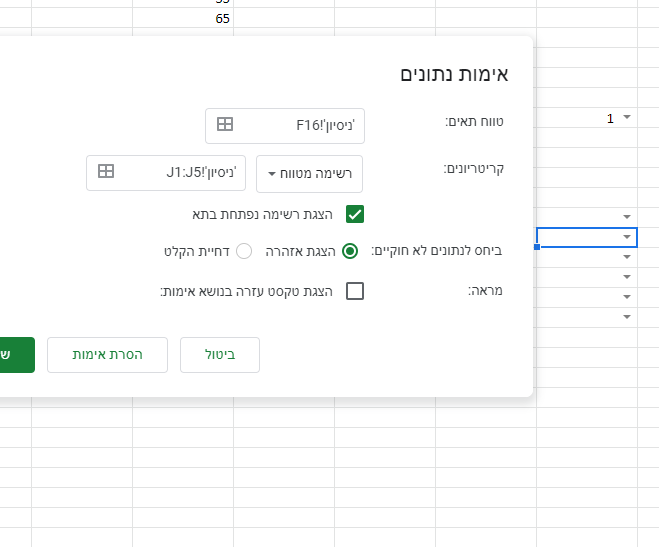
Task: Open the bottom-most cell dropdown arrow
Action: (x=627, y=316)
